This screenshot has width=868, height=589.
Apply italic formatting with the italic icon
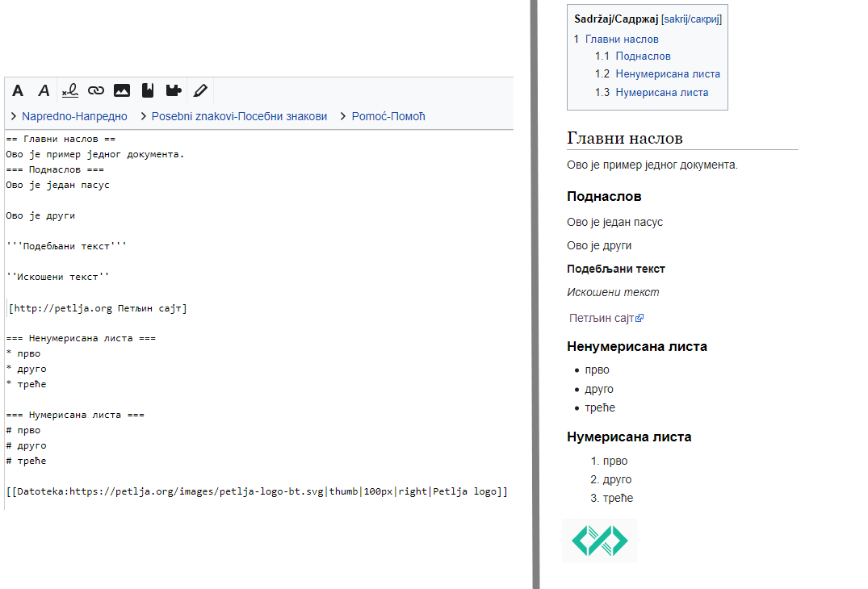44,90
